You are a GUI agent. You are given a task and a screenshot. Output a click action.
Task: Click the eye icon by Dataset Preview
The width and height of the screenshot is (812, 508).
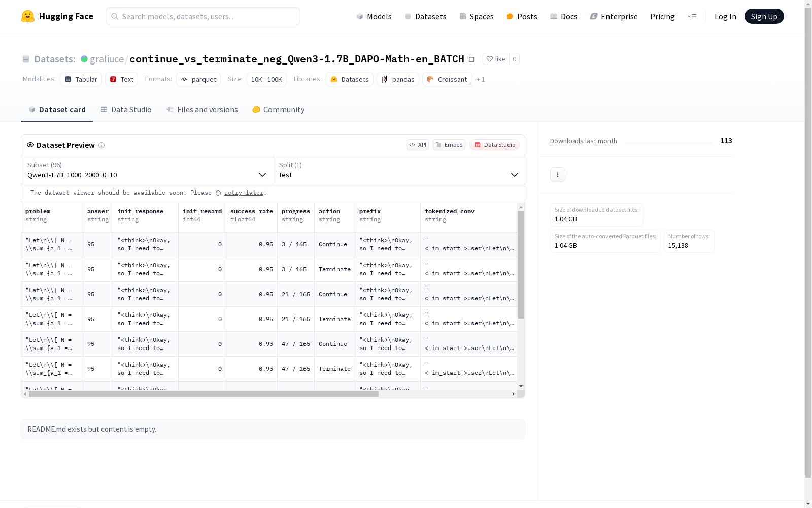pyautogui.click(x=30, y=145)
